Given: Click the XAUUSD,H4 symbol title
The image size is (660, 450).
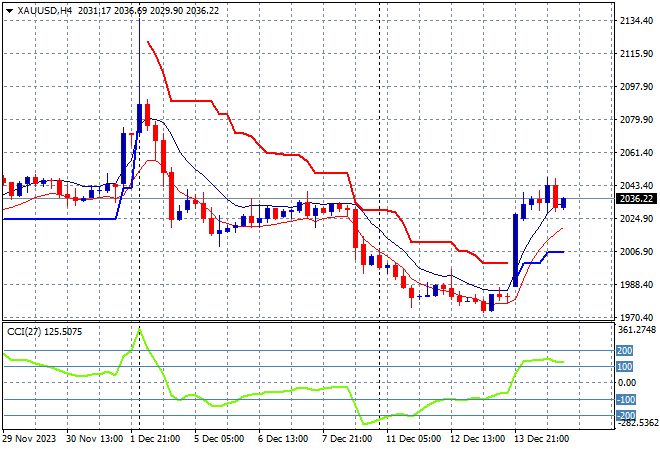Looking at the screenshot, I should click(45, 10).
